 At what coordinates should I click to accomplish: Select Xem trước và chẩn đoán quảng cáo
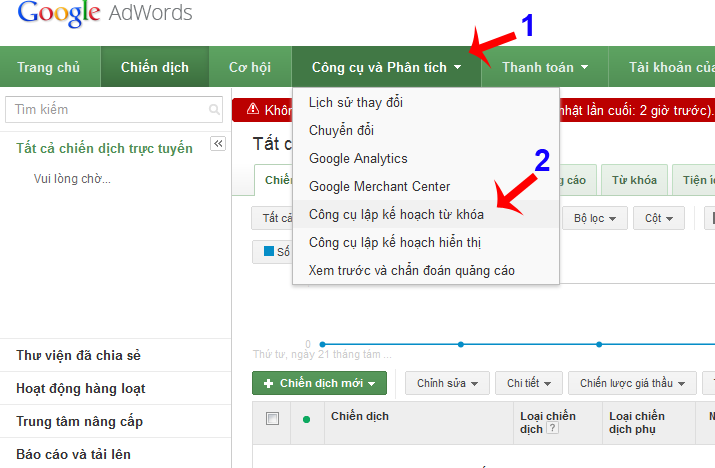click(x=426, y=270)
